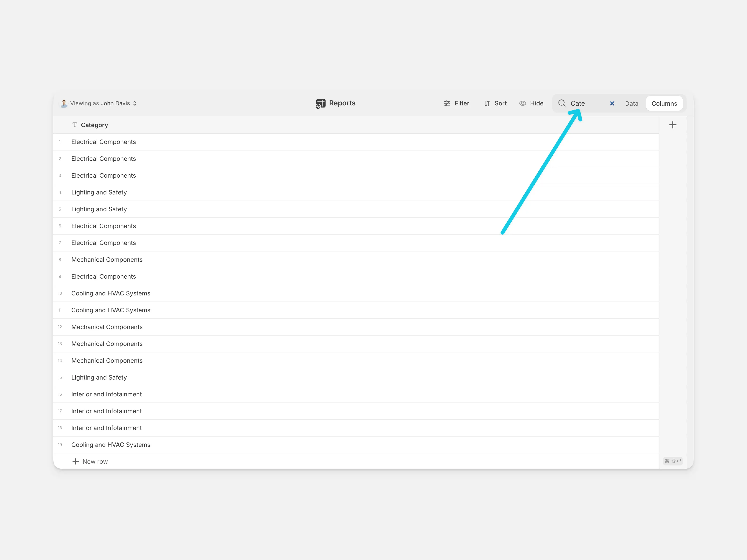Select row 19 Cooling and HVAC Systems
The width and height of the screenshot is (747, 560).
tap(356, 445)
